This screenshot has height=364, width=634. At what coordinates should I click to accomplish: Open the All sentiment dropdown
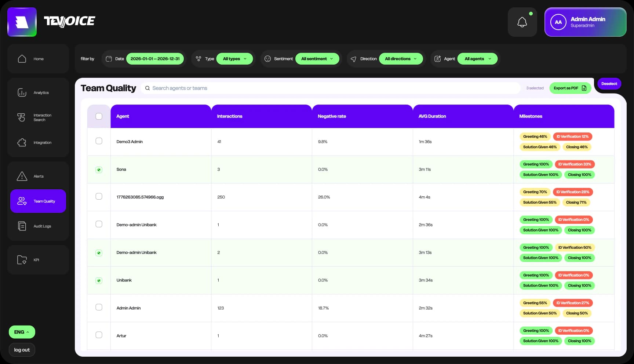[317, 59]
